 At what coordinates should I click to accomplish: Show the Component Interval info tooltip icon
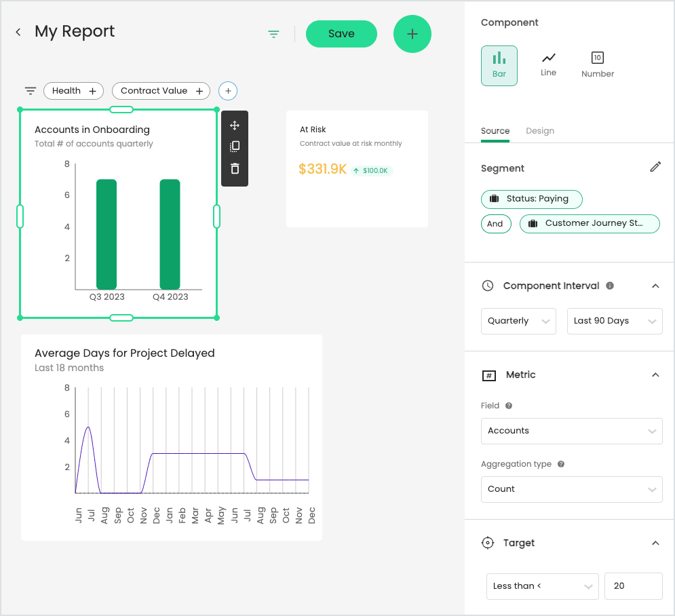610,286
